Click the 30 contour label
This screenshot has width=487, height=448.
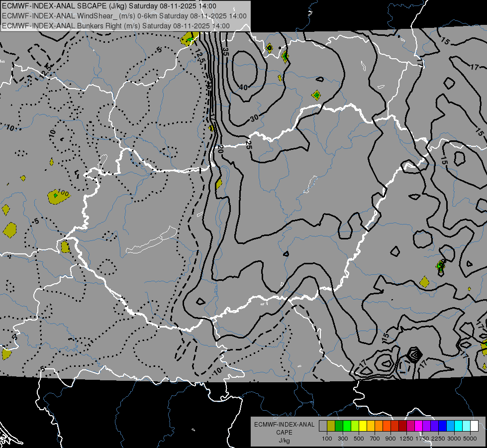(254, 118)
